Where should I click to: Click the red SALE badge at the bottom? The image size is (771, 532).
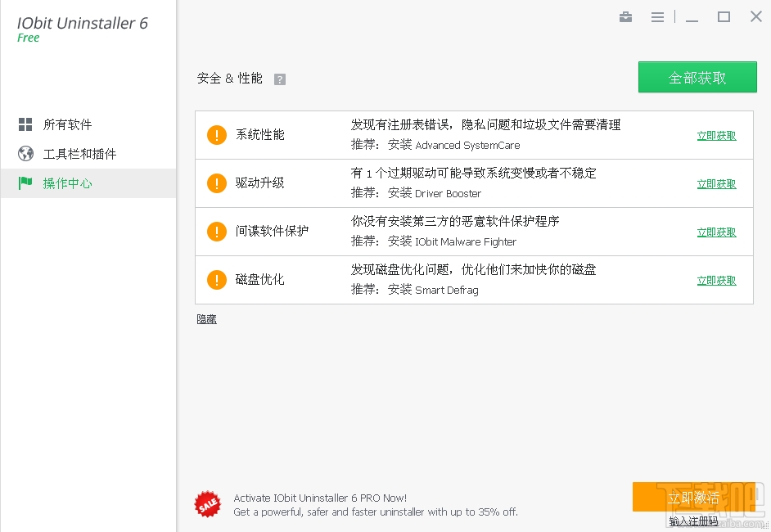point(207,503)
